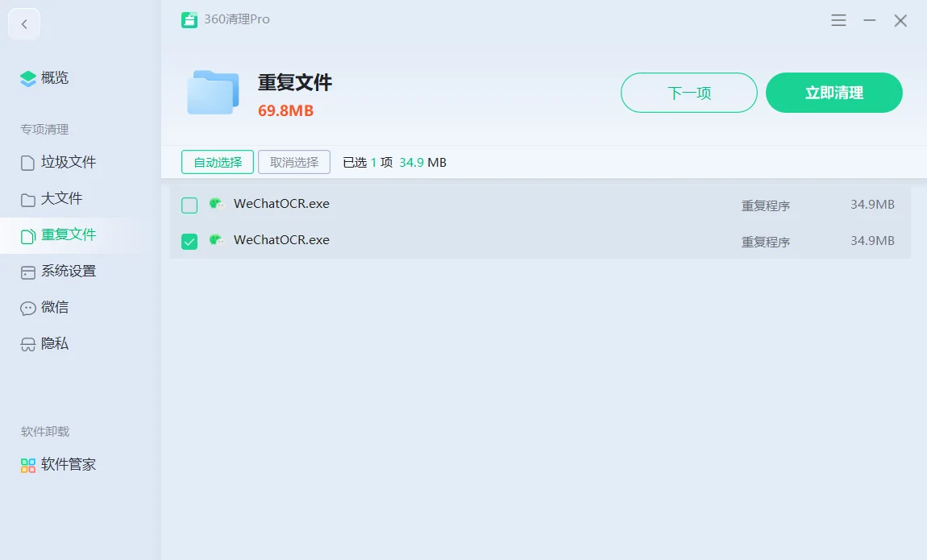Check the unchecked first WeChatOCR.exe checkbox
This screenshot has height=560, width=927.
pos(189,205)
